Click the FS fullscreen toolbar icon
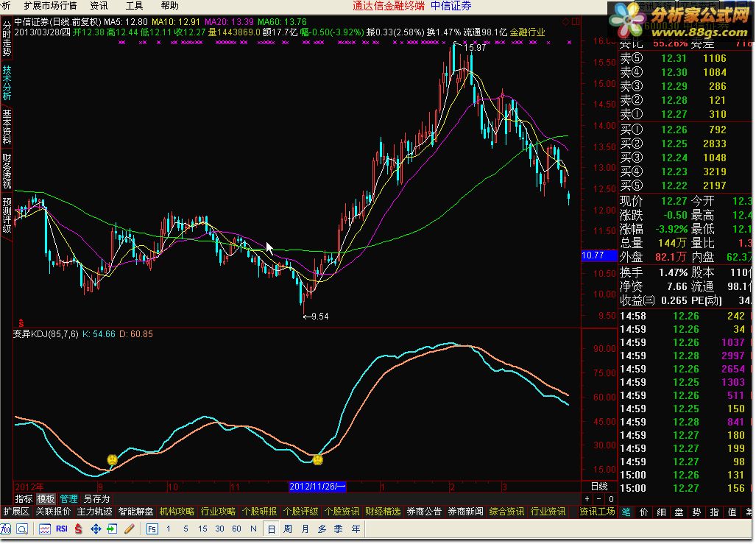 152,529
